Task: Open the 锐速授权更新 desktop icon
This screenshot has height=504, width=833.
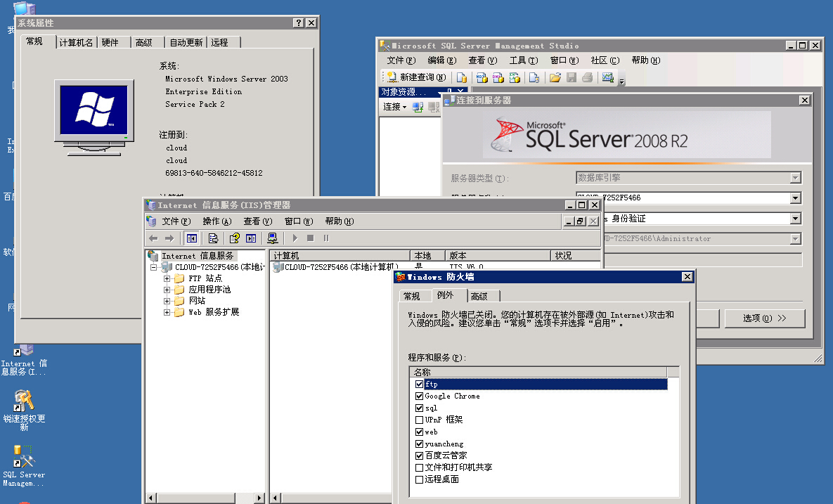Action: [x=24, y=410]
